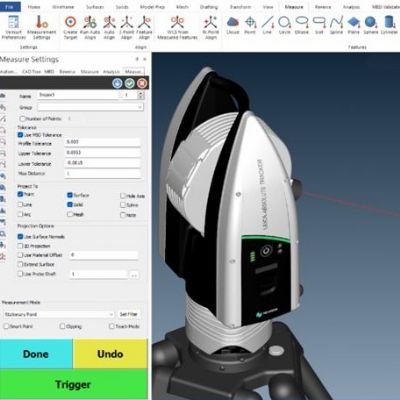Click the green checkmark accept icon

pos(130,83)
